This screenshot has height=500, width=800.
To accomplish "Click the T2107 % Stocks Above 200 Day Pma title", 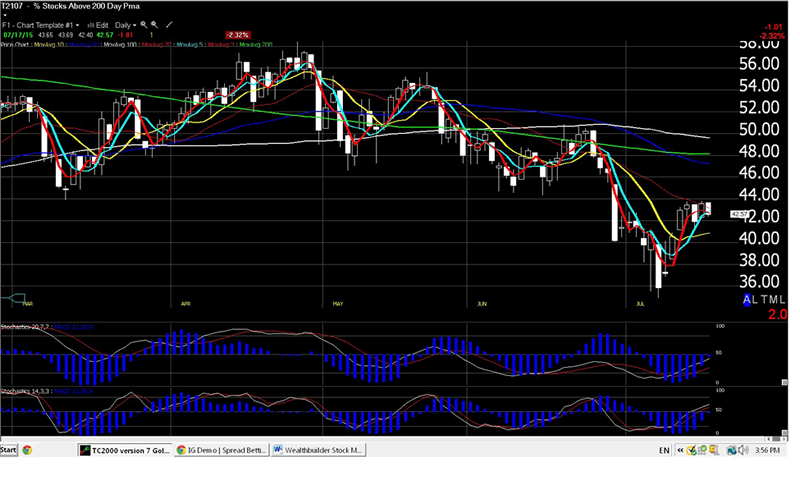I will 70,6.
